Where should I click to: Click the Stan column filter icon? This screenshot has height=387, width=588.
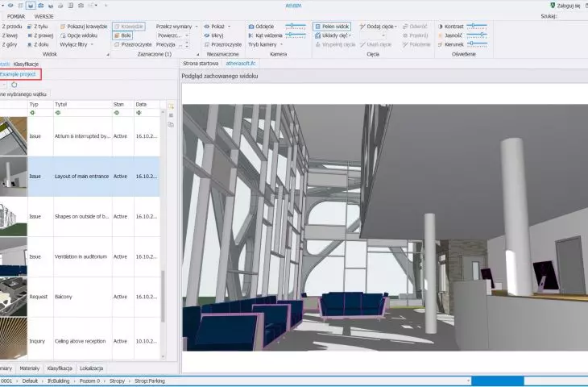(x=116, y=113)
